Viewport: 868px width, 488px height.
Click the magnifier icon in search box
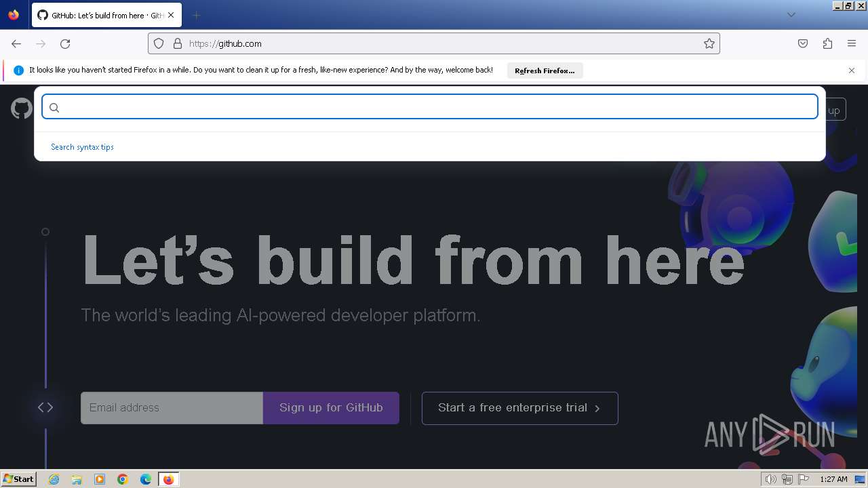(54, 107)
